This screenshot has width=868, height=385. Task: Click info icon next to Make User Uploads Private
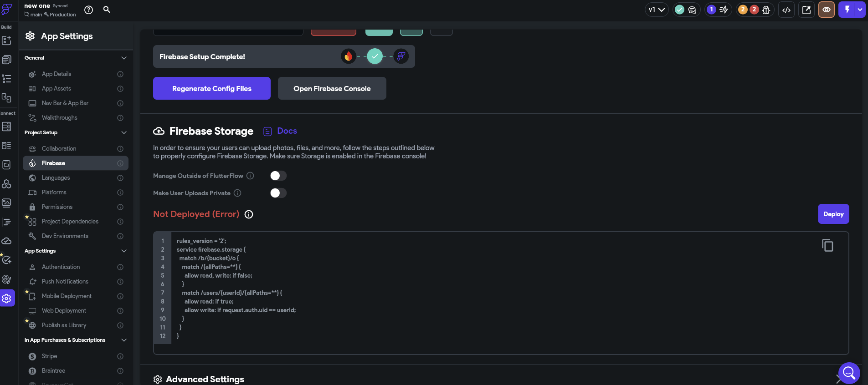coord(237,193)
